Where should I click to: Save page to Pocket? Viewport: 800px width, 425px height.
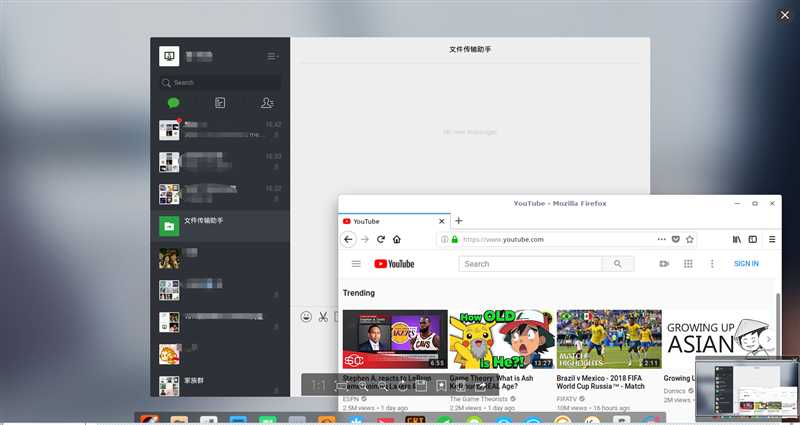pos(676,239)
